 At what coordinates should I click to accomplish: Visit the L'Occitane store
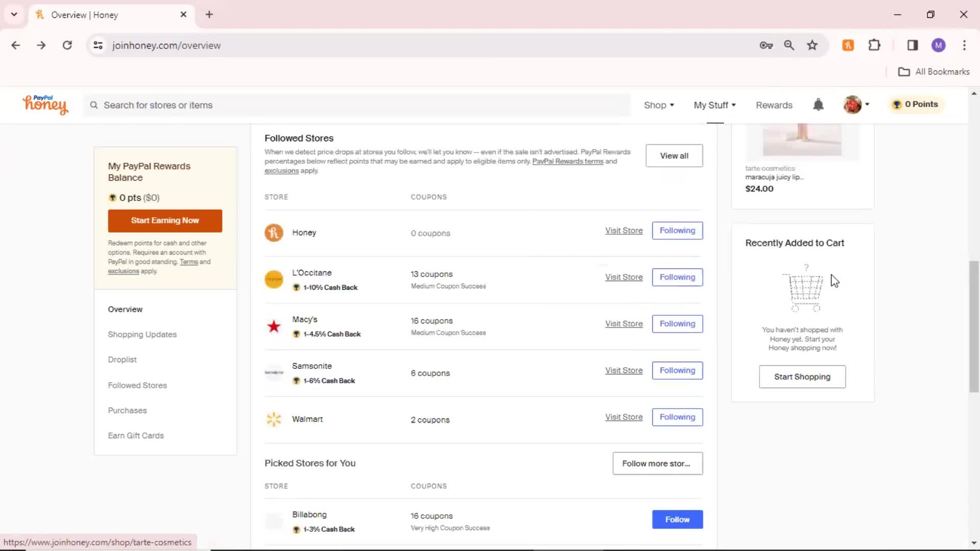[624, 277]
